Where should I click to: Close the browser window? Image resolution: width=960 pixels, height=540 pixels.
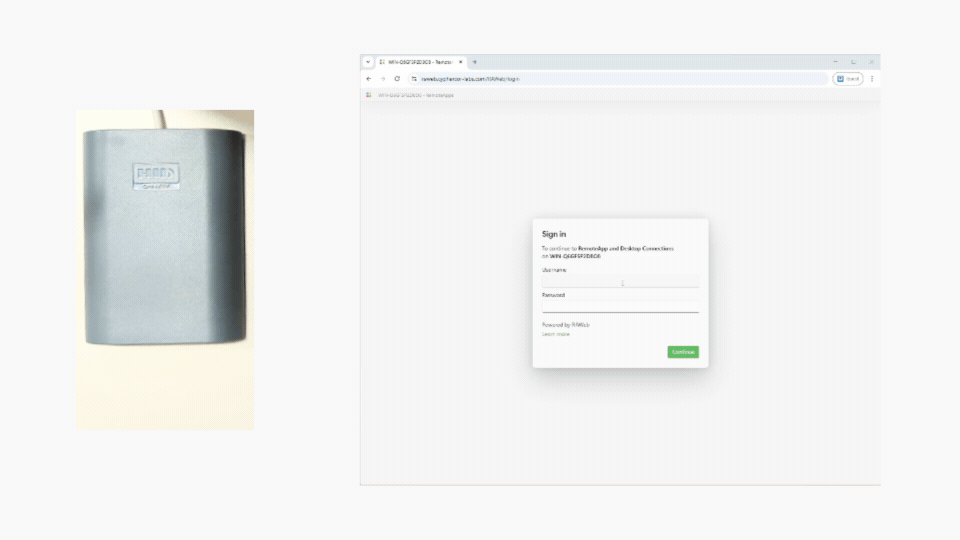[x=871, y=62]
